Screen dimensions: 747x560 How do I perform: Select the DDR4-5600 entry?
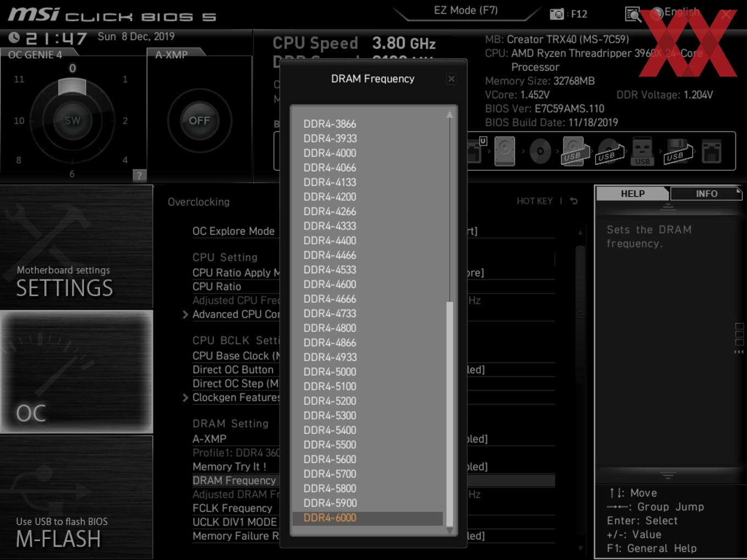click(x=330, y=459)
